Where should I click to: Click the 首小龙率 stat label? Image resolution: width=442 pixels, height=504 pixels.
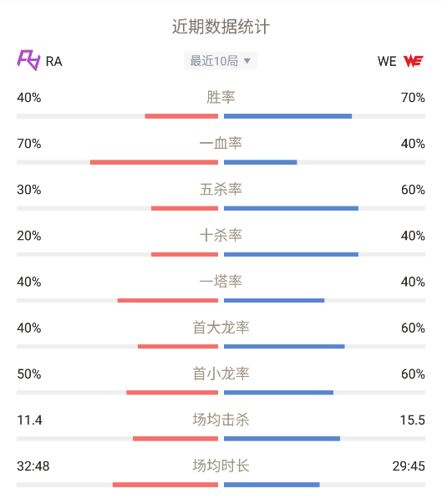pos(221,374)
